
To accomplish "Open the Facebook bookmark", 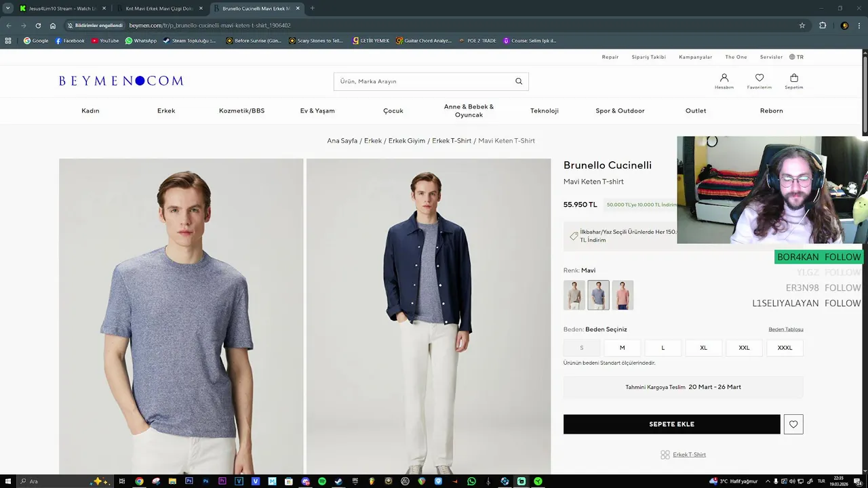I will click(70, 41).
